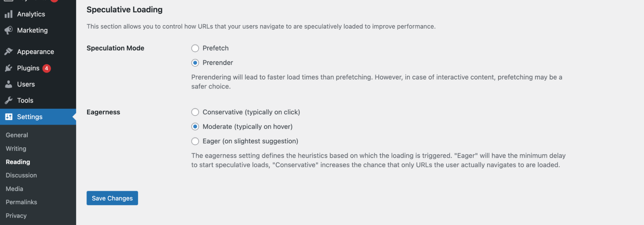
Task: Click the Plugins plug icon
Action: (x=9, y=68)
